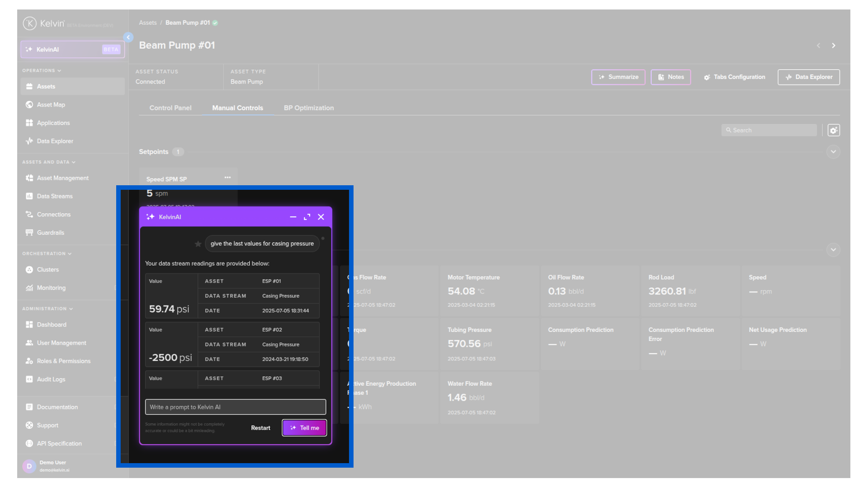The image size is (868, 488).
Task: Open the Speed SPM SP options menu
Action: [227, 178]
